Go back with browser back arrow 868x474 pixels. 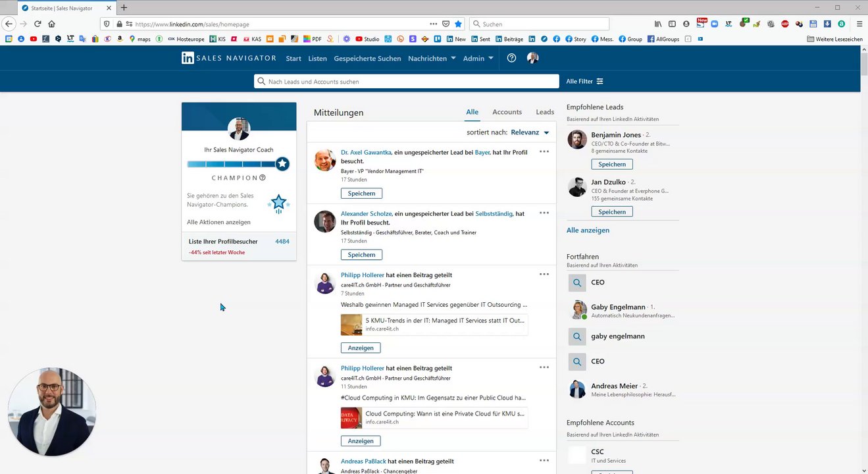[x=9, y=24]
